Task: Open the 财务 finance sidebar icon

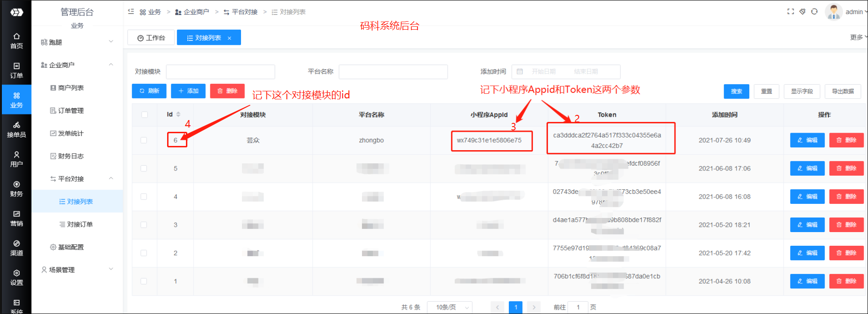Action: [16, 189]
